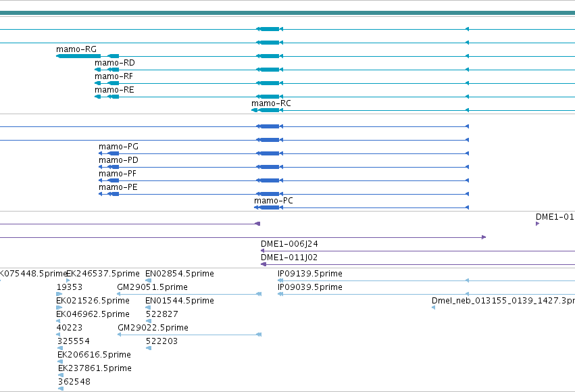575x392 pixels.
Task: Select the mamo-RE transcript label
Action: point(114,90)
